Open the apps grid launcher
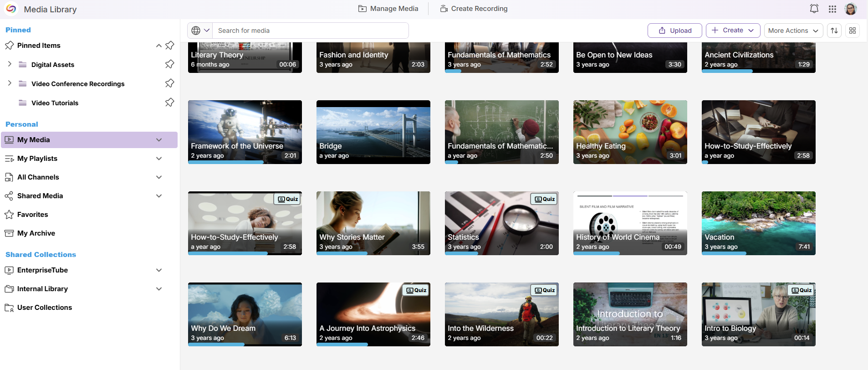Image resolution: width=868 pixels, height=370 pixels. [832, 9]
